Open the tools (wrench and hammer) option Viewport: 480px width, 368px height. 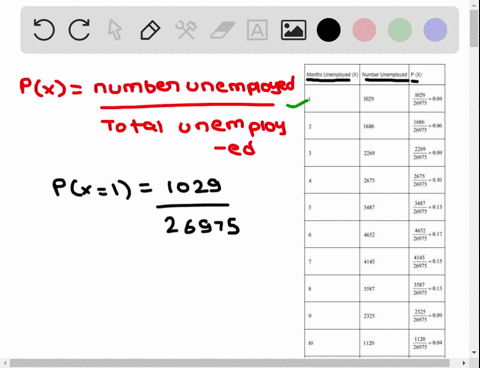click(186, 30)
